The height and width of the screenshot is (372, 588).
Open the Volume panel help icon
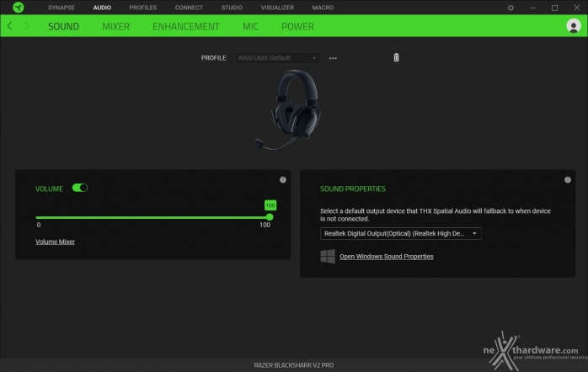[x=283, y=180]
